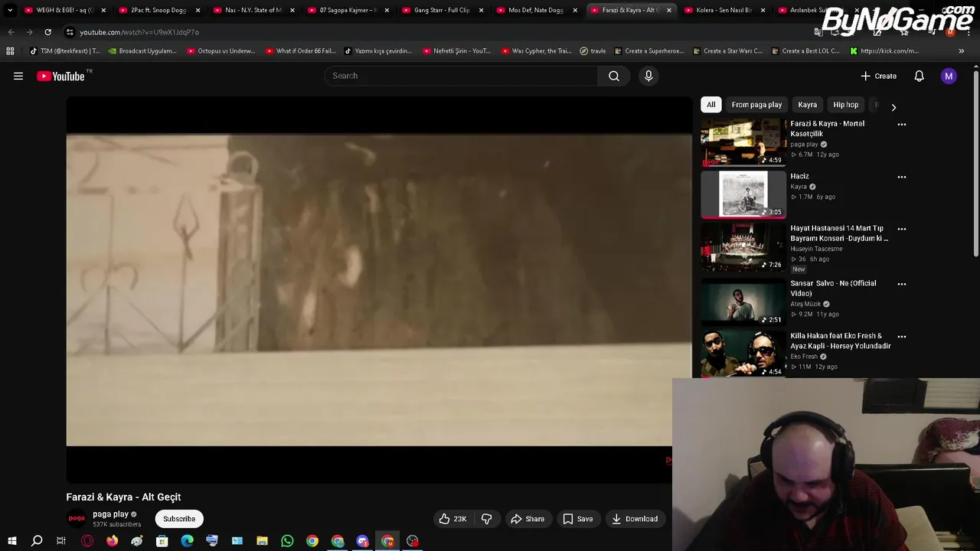Image resolution: width=980 pixels, height=551 pixels.
Task: Launch Firefox from the taskbar
Action: coord(112,541)
